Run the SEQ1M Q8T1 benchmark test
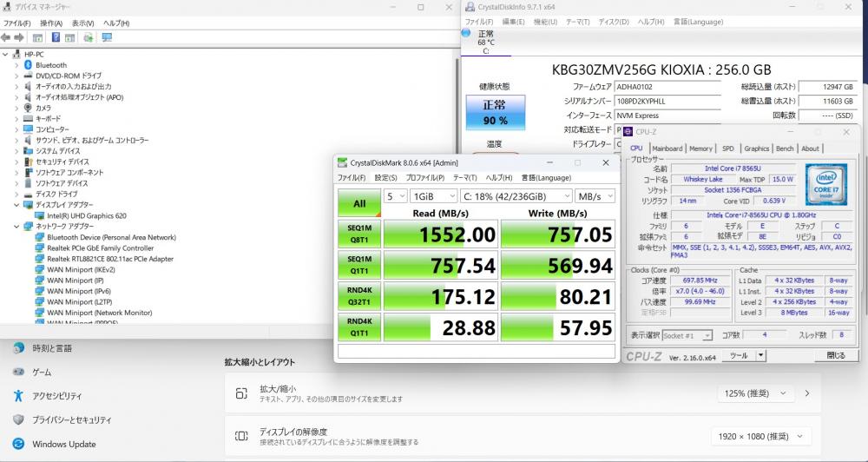The image size is (868, 462). click(358, 233)
